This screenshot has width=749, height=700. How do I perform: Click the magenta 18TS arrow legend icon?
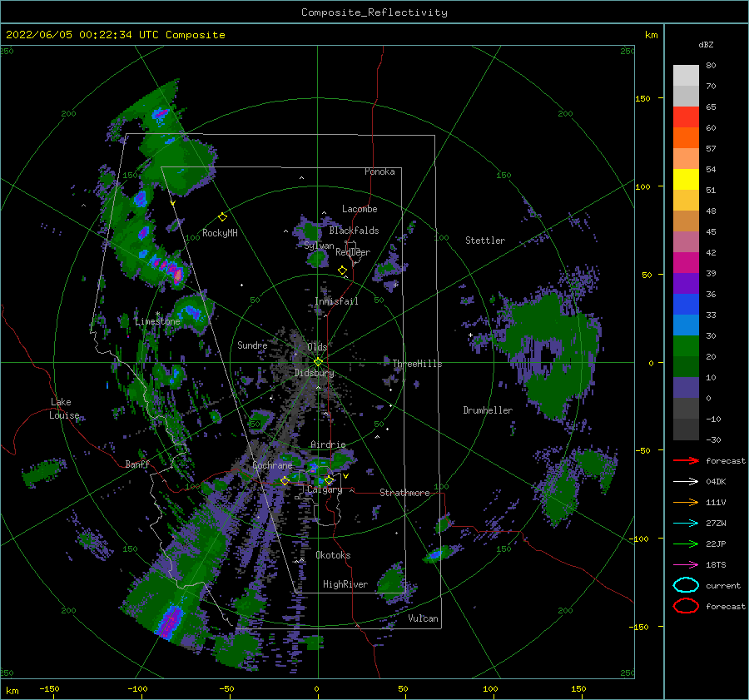(686, 565)
